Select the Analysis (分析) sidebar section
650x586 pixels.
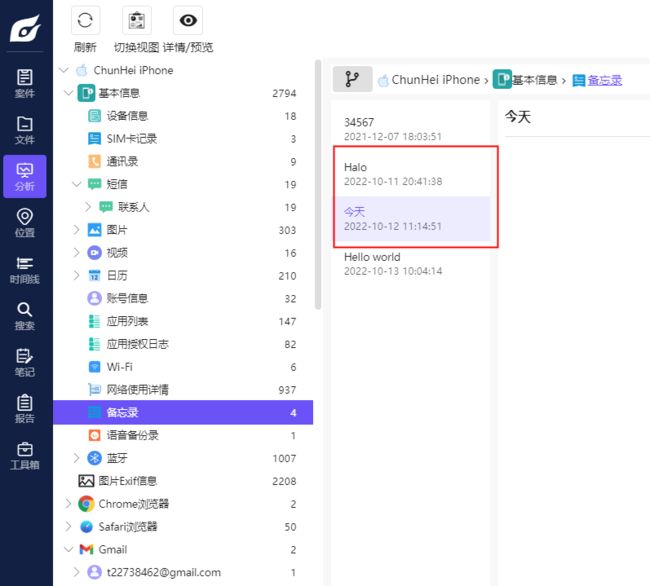[24, 176]
